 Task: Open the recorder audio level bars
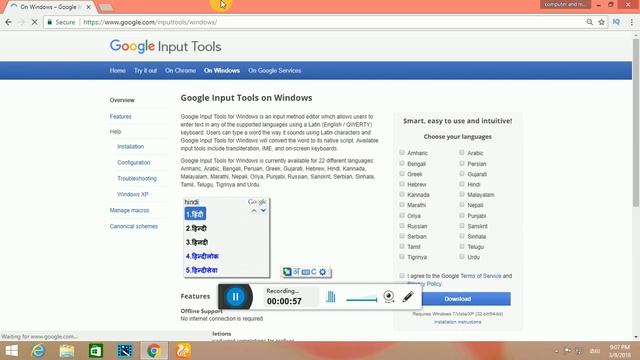coord(331,297)
